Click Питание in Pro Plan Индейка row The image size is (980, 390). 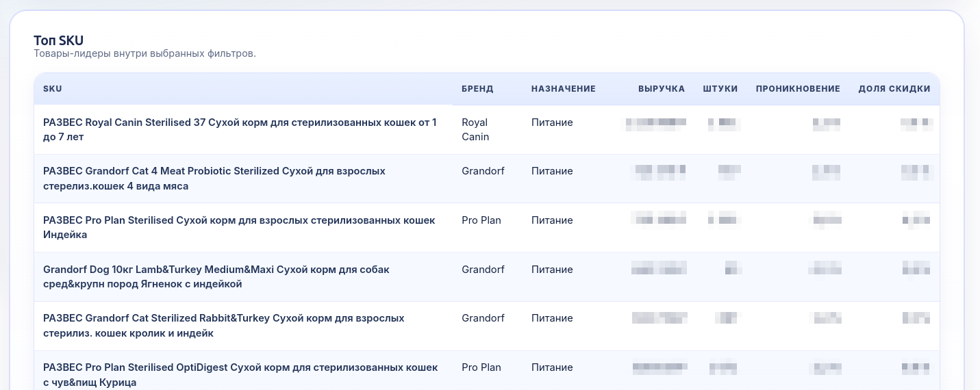pyautogui.click(x=552, y=220)
